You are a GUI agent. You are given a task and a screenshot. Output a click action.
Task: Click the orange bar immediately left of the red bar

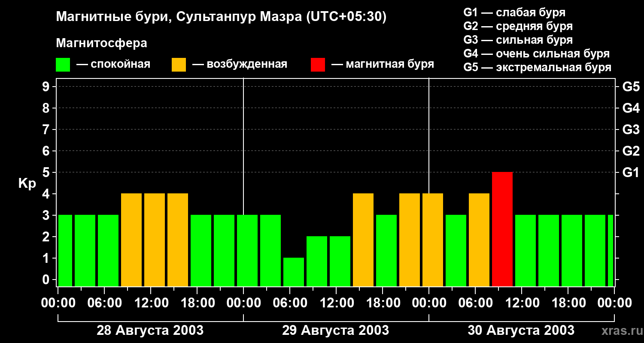479,240
